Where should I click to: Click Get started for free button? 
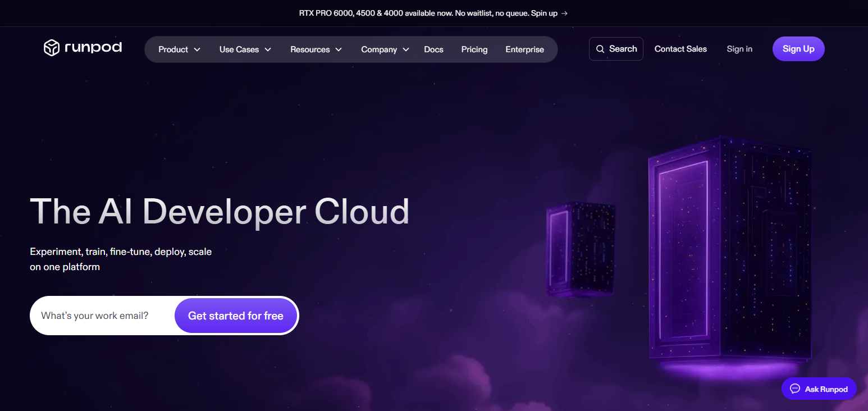(236, 316)
